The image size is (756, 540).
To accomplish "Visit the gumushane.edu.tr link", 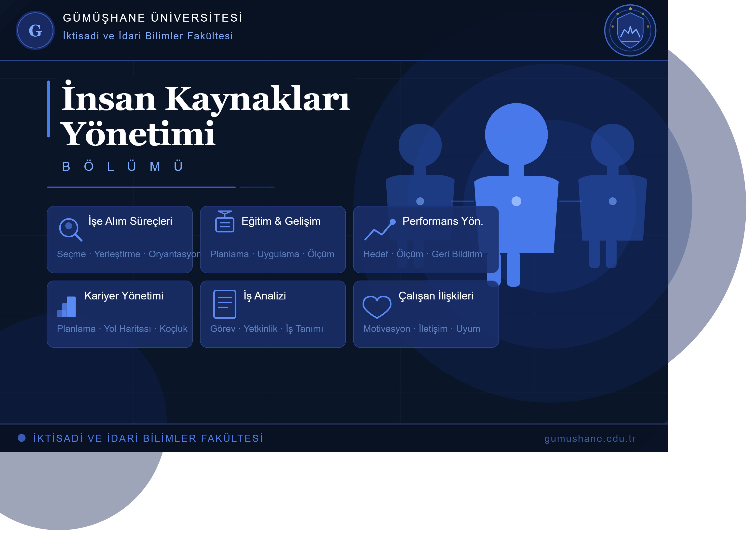I will pyautogui.click(x=590, y=439).
